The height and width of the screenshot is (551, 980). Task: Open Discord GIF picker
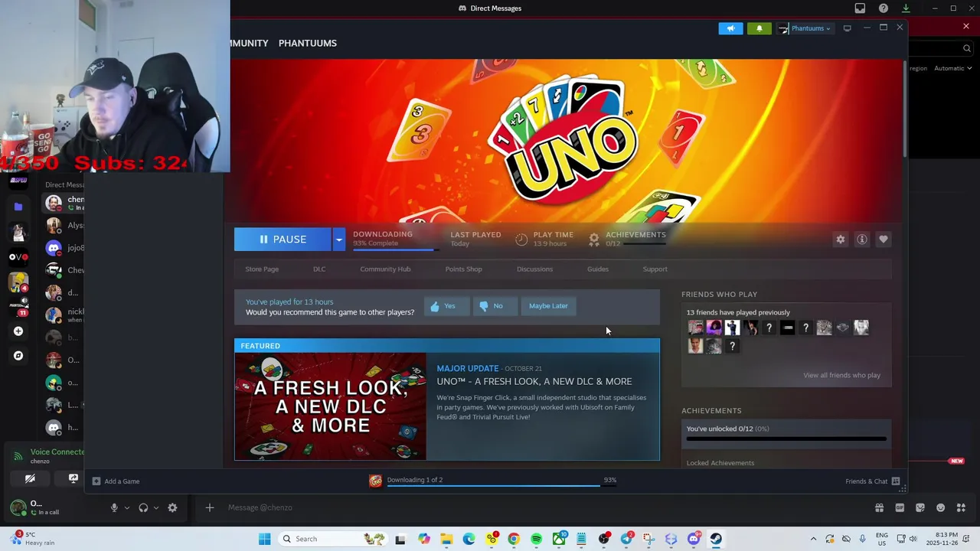(x=900, y=507)
